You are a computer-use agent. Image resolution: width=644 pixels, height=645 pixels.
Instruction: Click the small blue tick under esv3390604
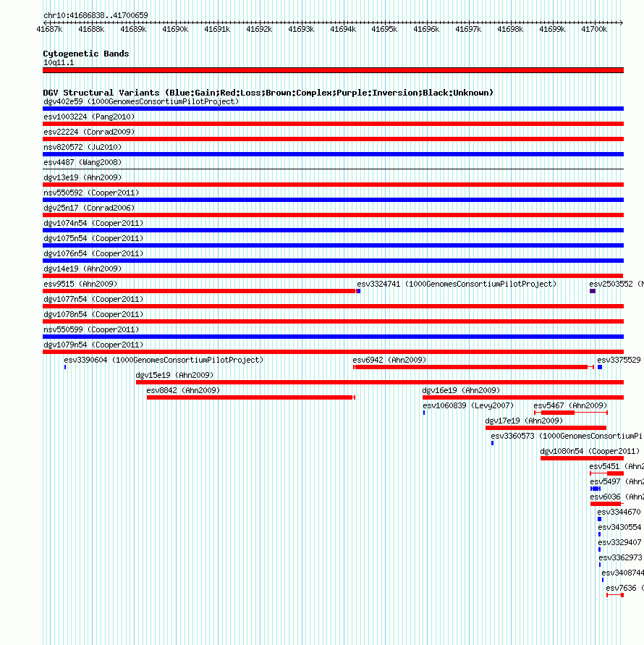(65, 367)
